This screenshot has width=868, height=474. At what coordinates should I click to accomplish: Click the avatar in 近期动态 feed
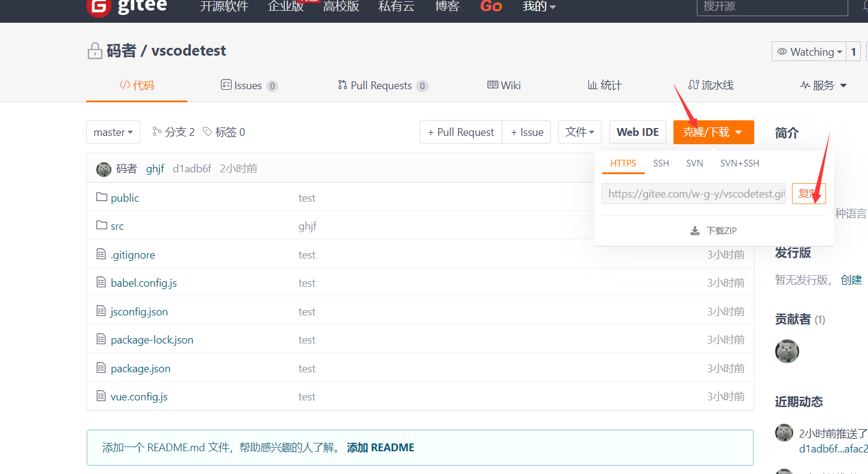click(x=784, y=433)
